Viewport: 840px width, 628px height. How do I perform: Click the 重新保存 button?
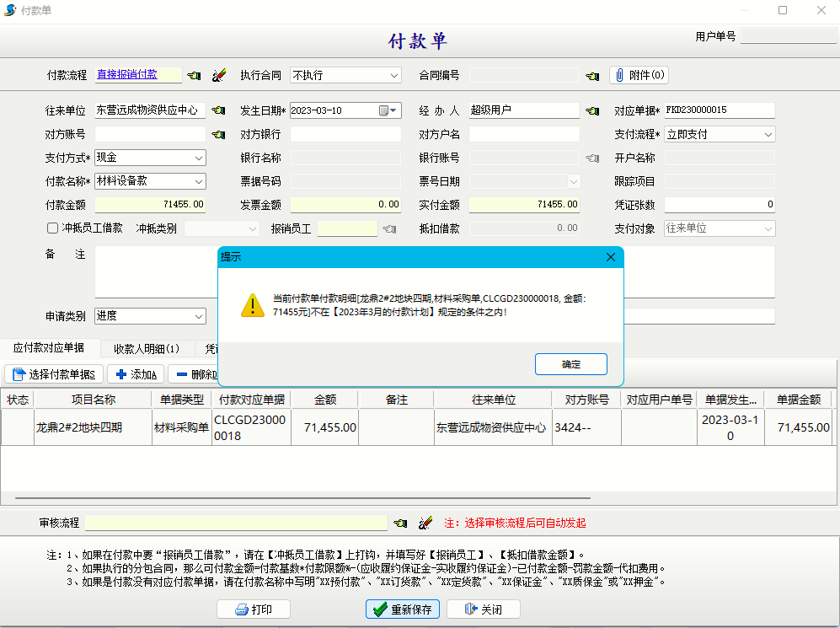pyautogui.click(x=402, y=609)
